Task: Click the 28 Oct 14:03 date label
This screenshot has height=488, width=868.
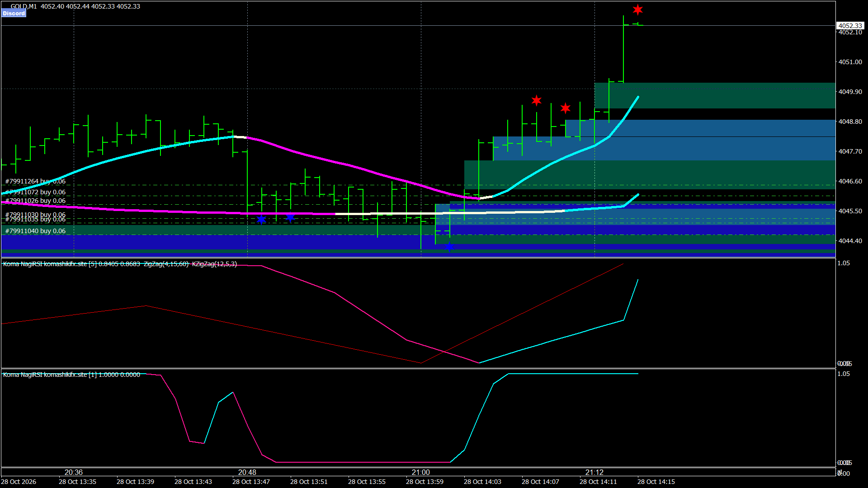Action: 482,482
